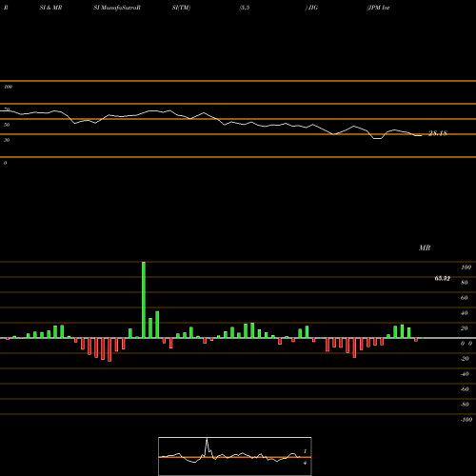This screenshot has width=476, height=476.
Task: Click the 'MR' panel title
Action: pyautogui.click(x=425, y=248)
